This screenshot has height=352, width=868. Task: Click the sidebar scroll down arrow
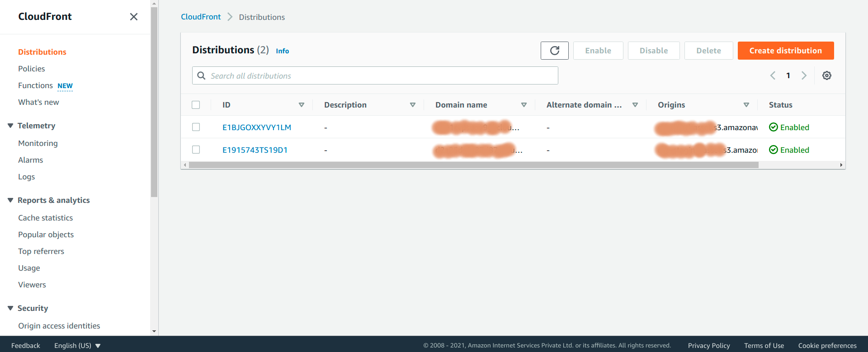pyautogui.click(x=154, y=332)
